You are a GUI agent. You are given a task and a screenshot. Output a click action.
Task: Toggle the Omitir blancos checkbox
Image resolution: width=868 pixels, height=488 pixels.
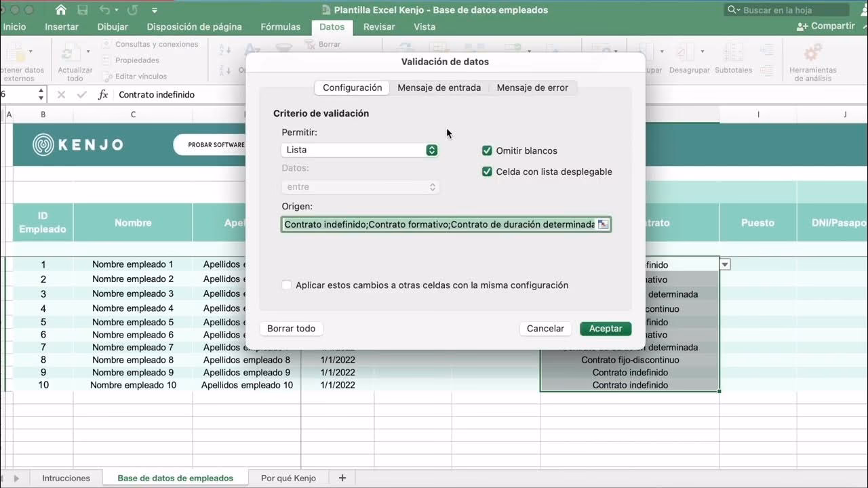click(x=487, y=150)
